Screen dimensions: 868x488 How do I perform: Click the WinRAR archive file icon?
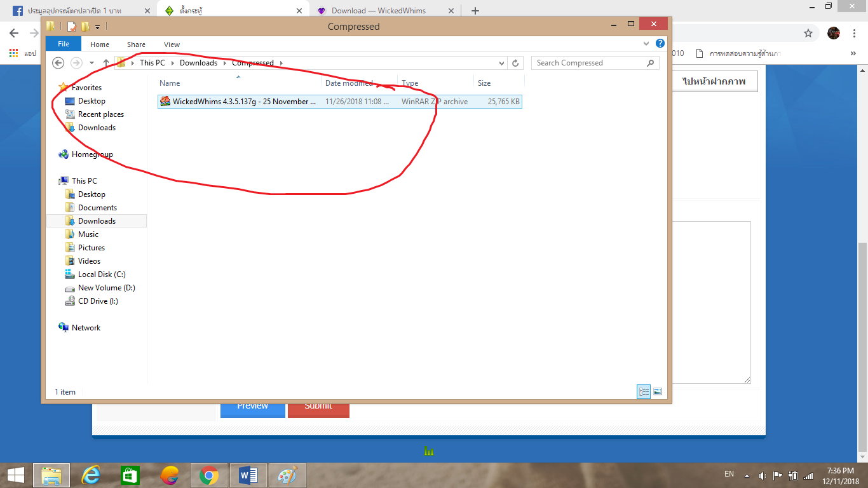coord(165,102)
